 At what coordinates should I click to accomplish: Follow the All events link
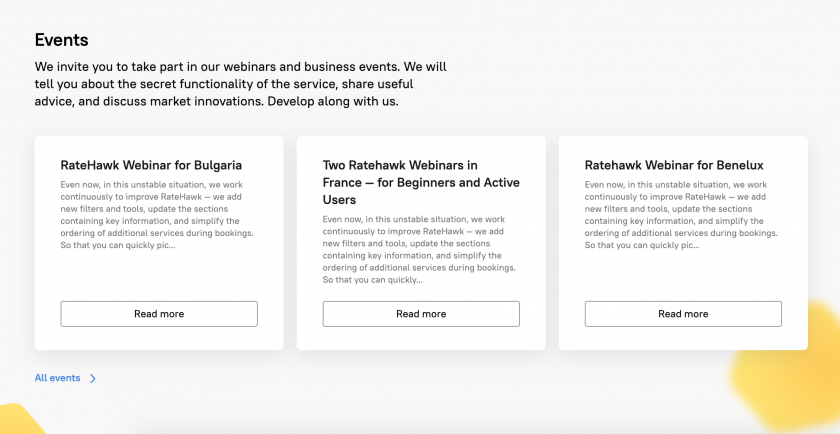pyautogui.click(x=57, y=378)
